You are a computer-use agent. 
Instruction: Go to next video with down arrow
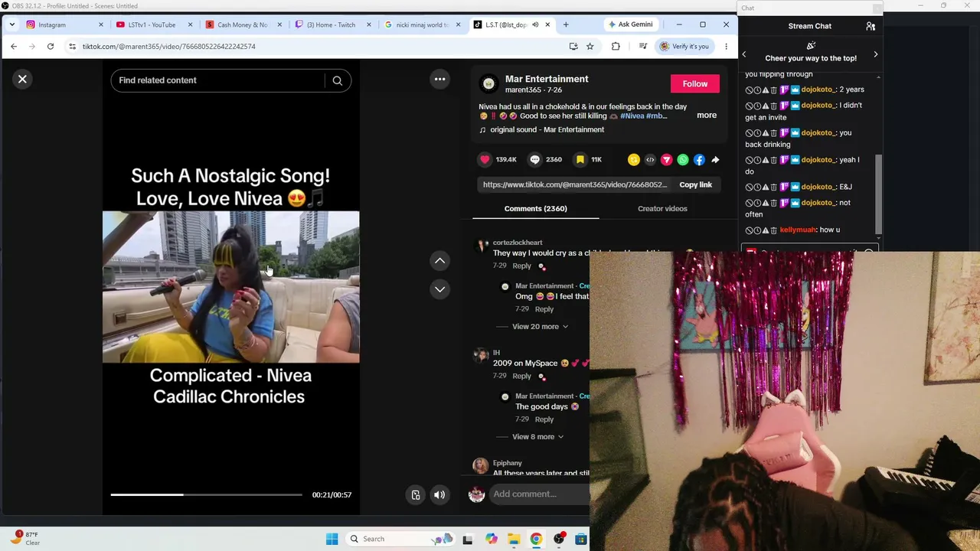coord(439,289)
